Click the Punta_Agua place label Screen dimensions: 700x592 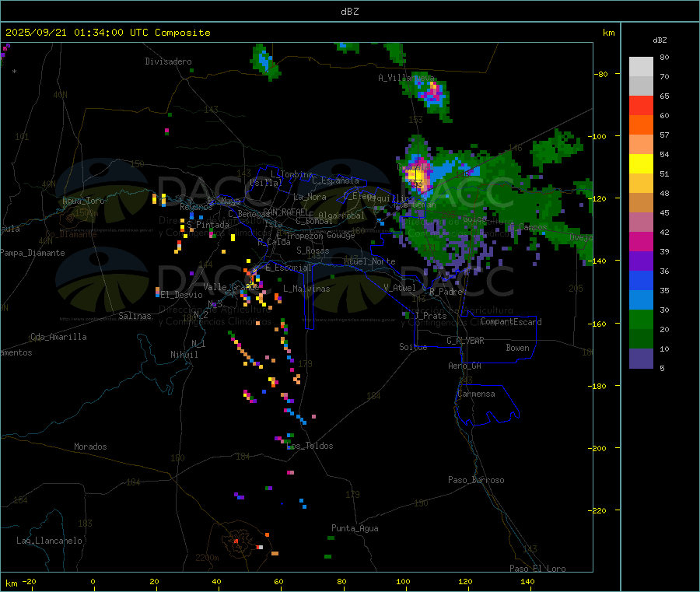click(x=355, y=528)
